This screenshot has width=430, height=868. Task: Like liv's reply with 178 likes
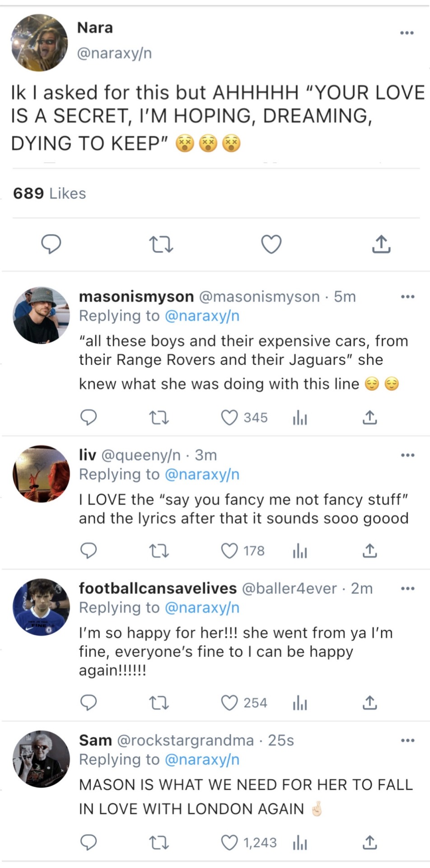(229, 551)
